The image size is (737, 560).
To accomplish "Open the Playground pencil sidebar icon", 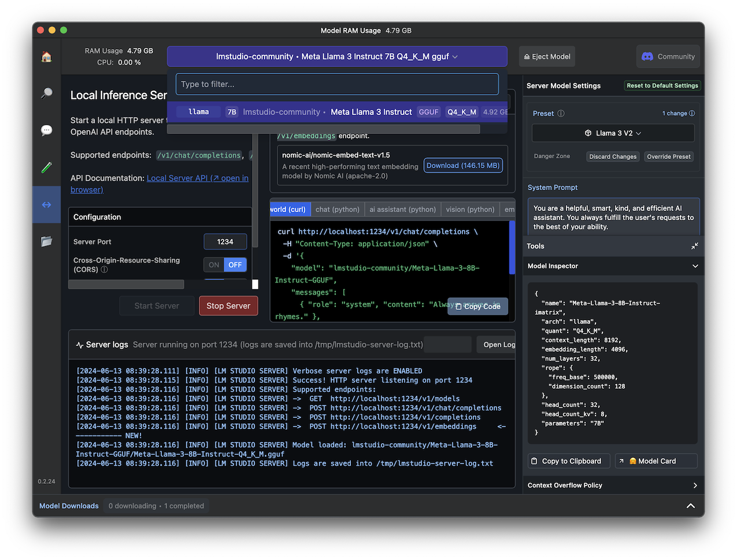I will click(x=47, y=168).
